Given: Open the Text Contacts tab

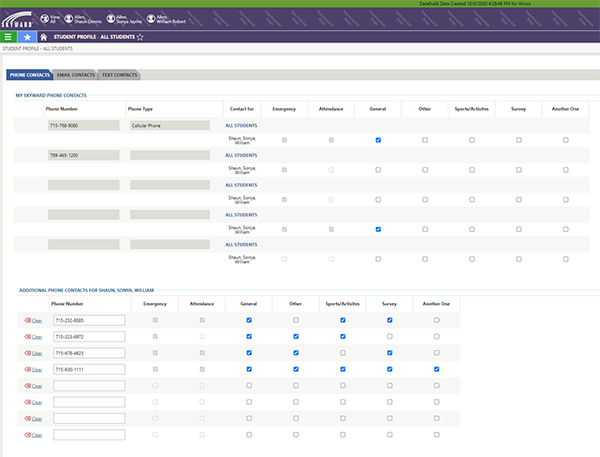Looking at the screenshot, I should (x=119, y=75).
